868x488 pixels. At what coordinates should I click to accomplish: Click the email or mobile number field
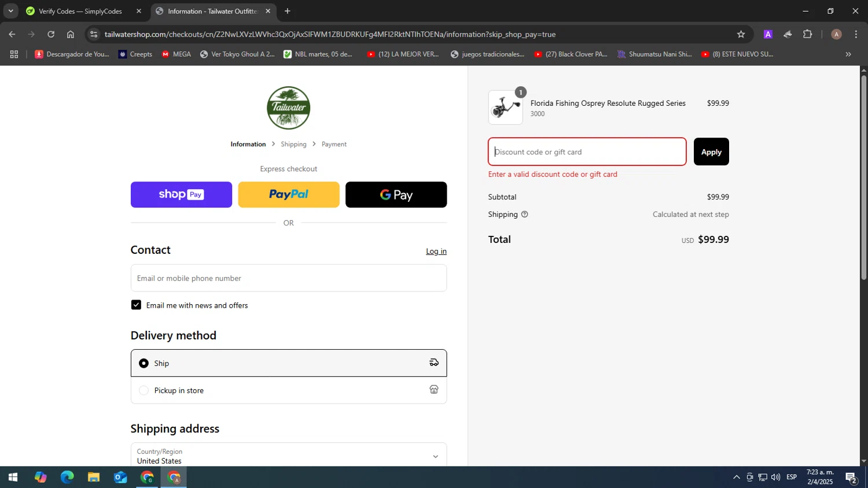click(288, 278)
